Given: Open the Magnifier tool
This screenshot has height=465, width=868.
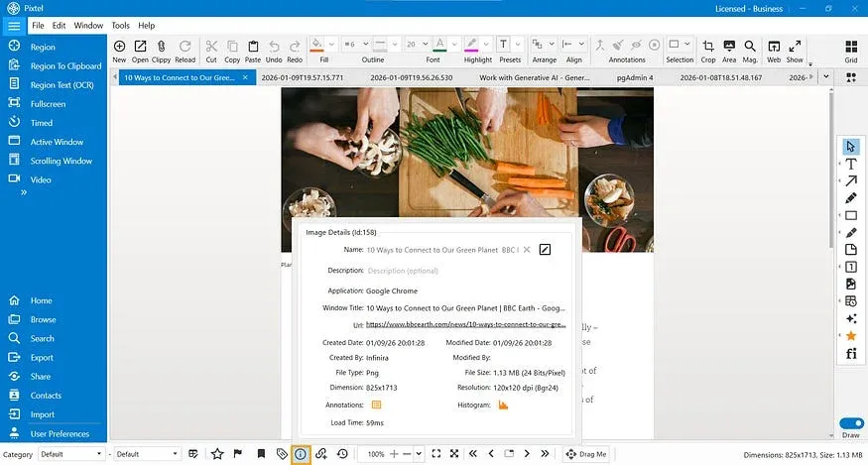Looking at the screenshot, I should (750, 46).
